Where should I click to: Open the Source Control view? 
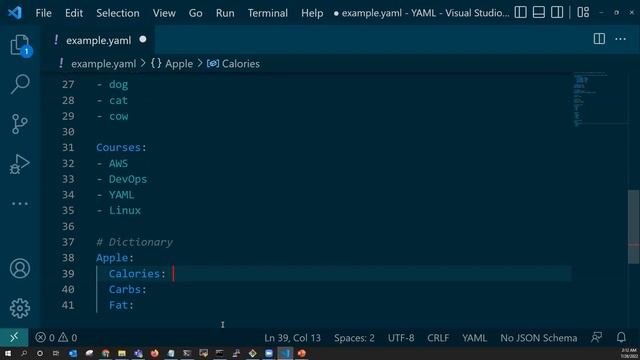pos(20,124)
